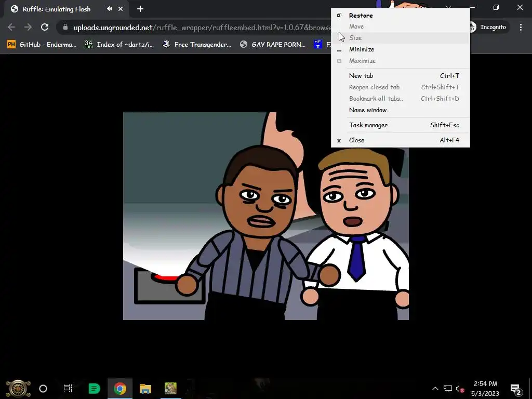Open File Explorer from taskbar

click(145, 389)
